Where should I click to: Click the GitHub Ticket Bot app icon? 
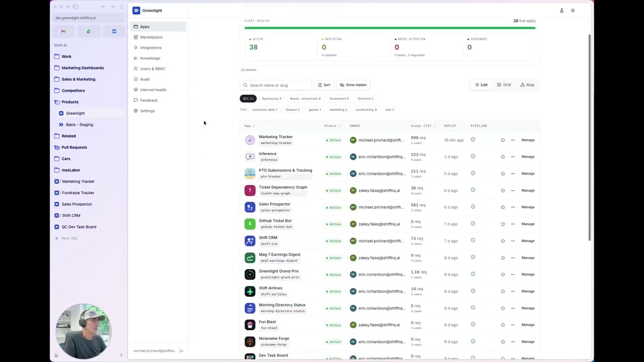pyautogui.click(x=250, y=224)
